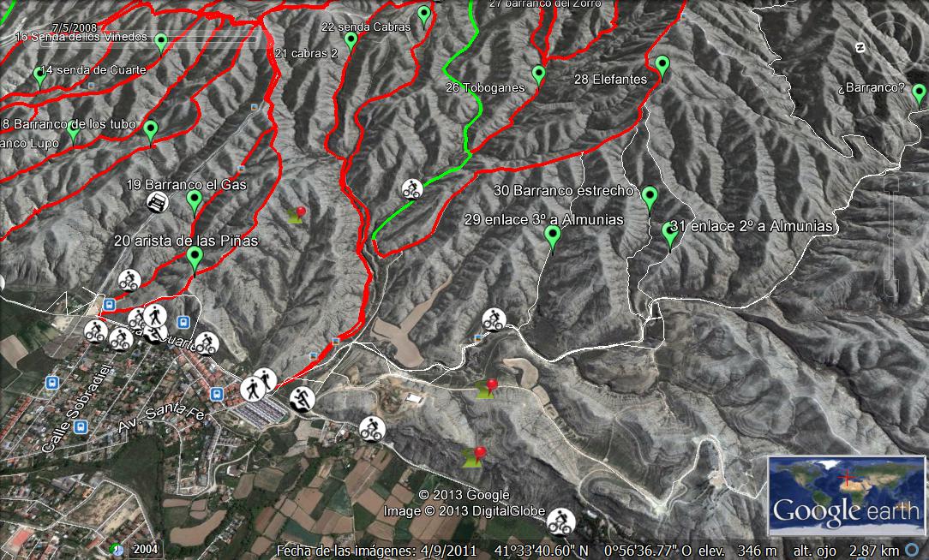Click the 31 enlace 2º a Almunias pin
This screenshot has height=560, width=929.
click(670, 235)
